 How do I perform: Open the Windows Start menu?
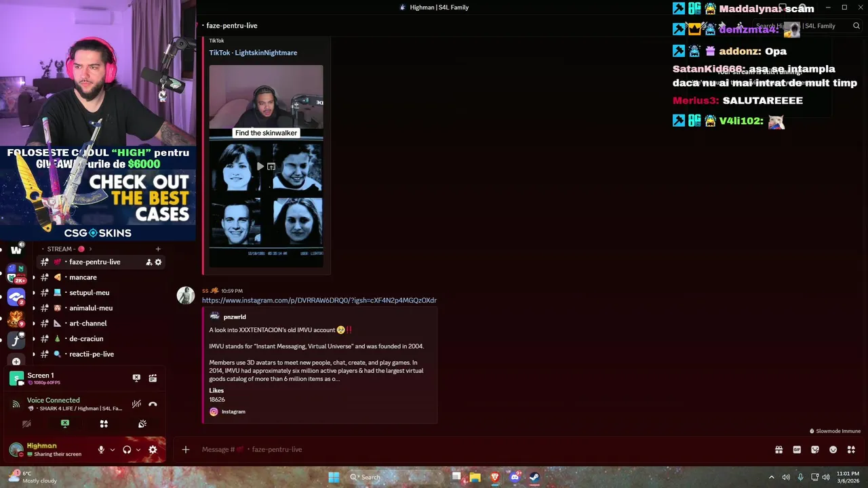(334, 477)
